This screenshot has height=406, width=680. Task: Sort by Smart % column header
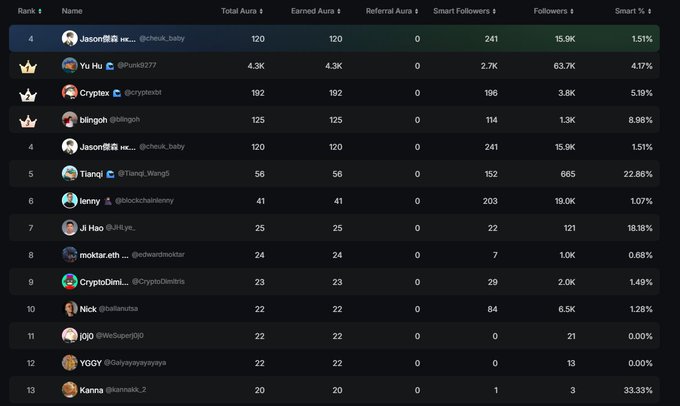(633, 11)
